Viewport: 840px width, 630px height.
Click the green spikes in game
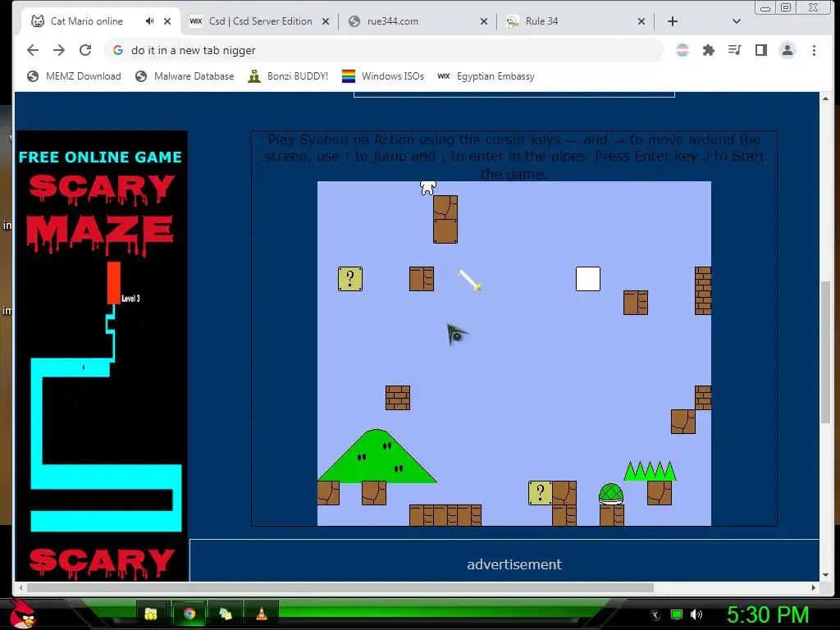click(x=650, y=471)
